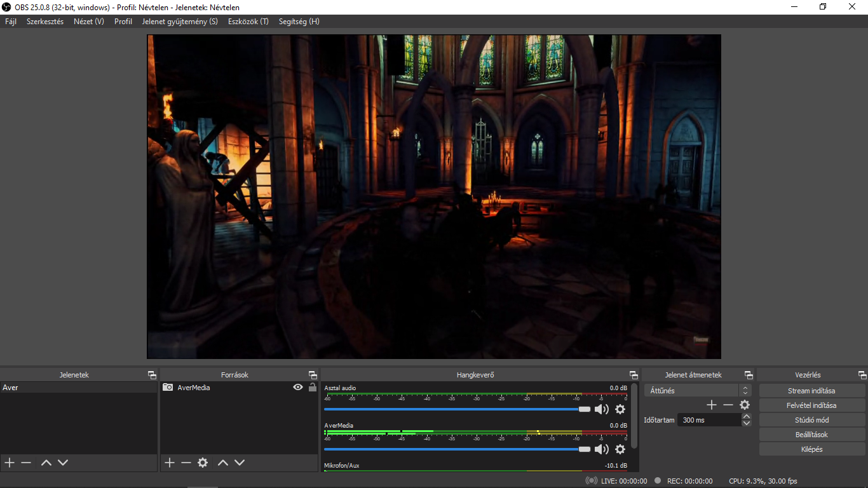The image size is (868, 488).
Task: Mute Asztal audio speaker icon
Action: pyautogui.click(x=602, y=409)
